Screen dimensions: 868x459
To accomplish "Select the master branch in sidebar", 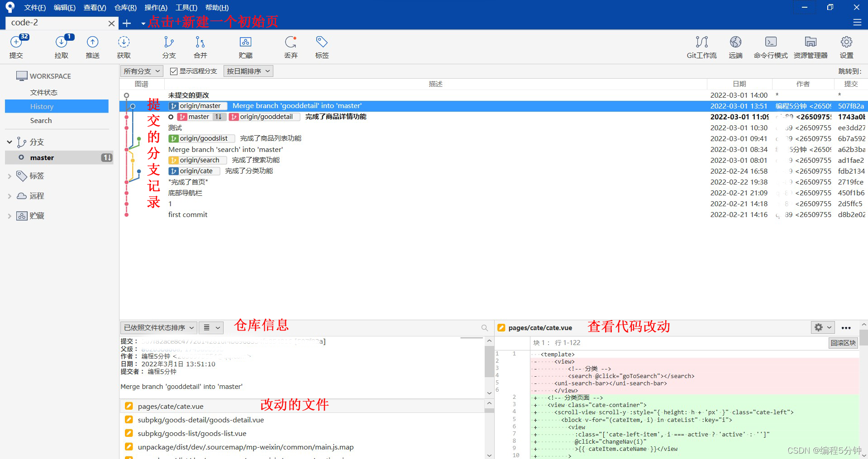I will (59, 157).
